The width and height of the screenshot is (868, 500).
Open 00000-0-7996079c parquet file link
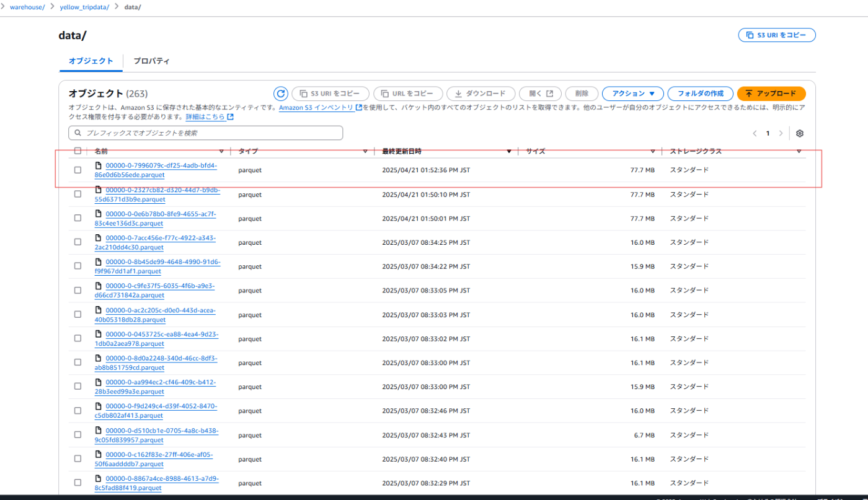click(156, 170)
